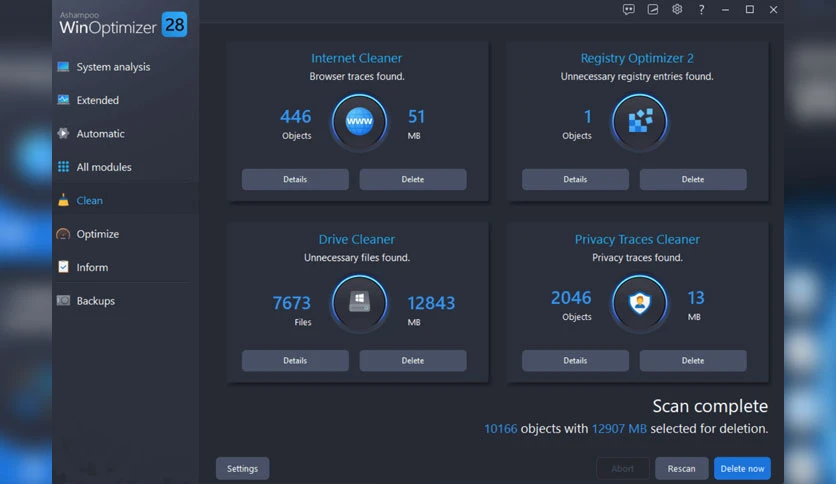Click the Rescan button
The image size is (836, 484).
click(681, 469)
